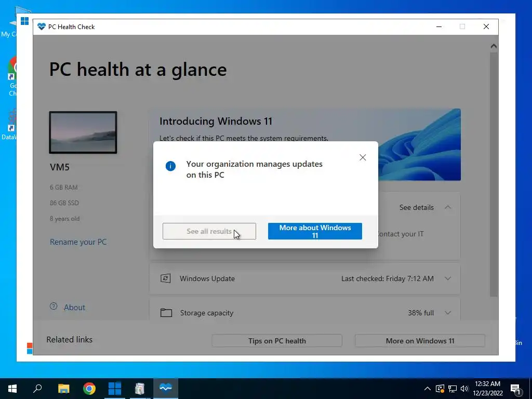Click the See all results button
The width and height of the screenshot is (532, 399).
209,231
